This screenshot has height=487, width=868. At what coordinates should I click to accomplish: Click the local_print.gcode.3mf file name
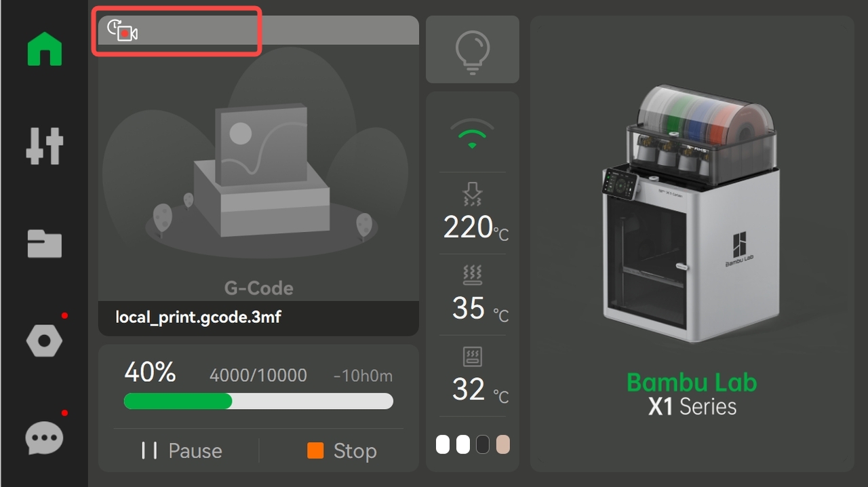click(x=198, y=317)
